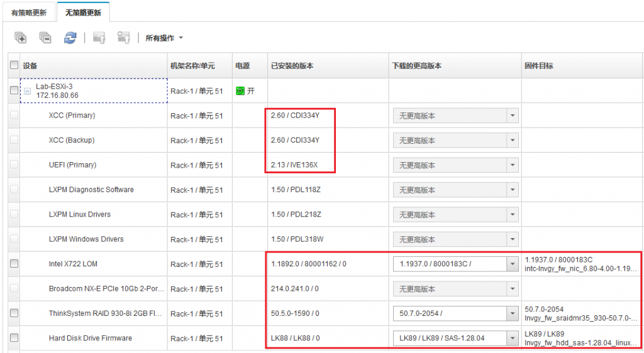Viewport: 644px width, 353px height.
Task: Select the LXPM Diagnostic Software label
Action: click(x=91, y=190)
